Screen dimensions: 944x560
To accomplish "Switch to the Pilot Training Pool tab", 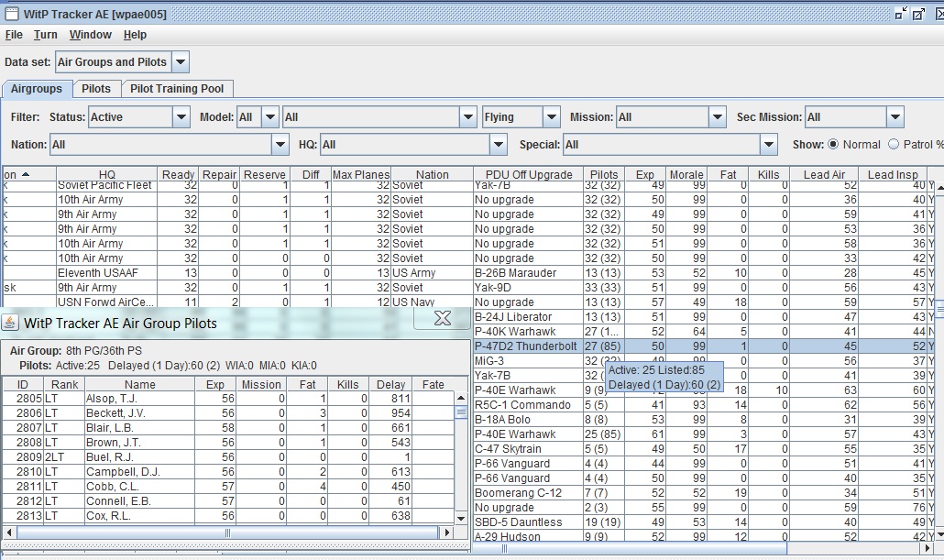I will [177, 89].
